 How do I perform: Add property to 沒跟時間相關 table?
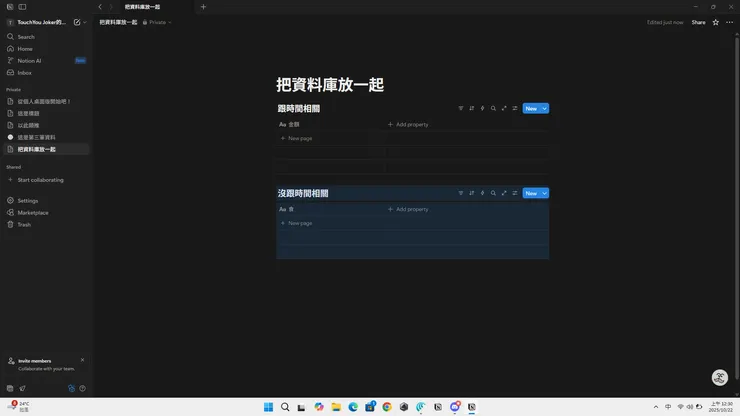(408, 209)
